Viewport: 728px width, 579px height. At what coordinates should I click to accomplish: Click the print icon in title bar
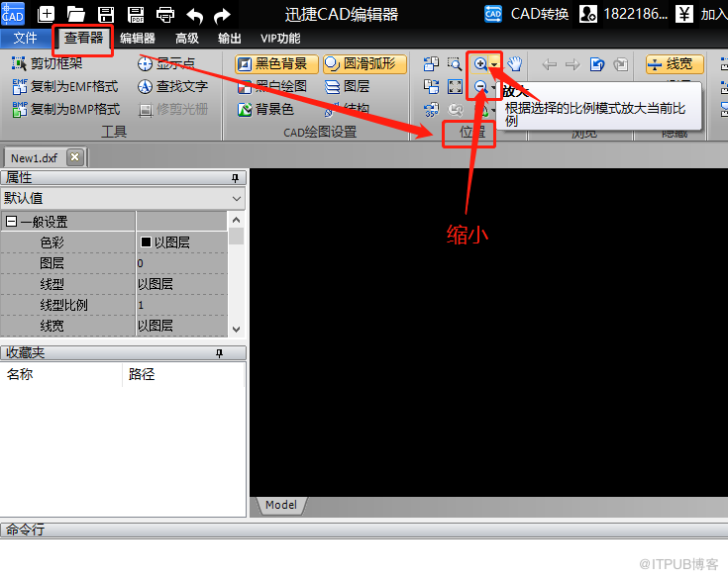pyautogui.click(x=164, y=15)
